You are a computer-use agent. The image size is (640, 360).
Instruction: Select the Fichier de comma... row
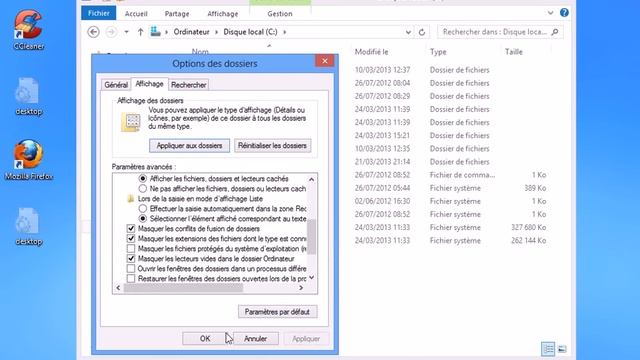[450, 175]
